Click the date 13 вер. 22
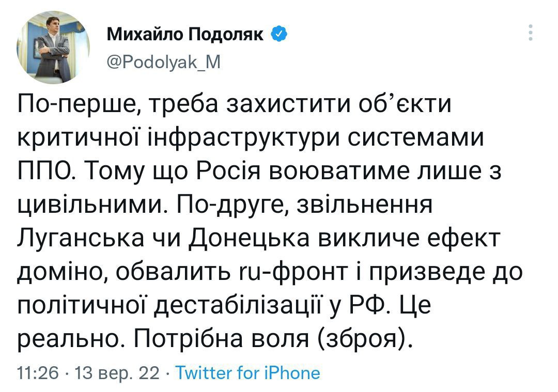This screenshot has height=392, width=558. [118, 373]
